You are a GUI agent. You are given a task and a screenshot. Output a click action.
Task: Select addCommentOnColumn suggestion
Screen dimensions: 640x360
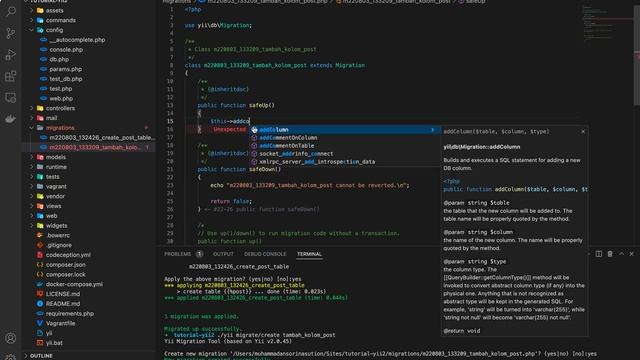345,138
